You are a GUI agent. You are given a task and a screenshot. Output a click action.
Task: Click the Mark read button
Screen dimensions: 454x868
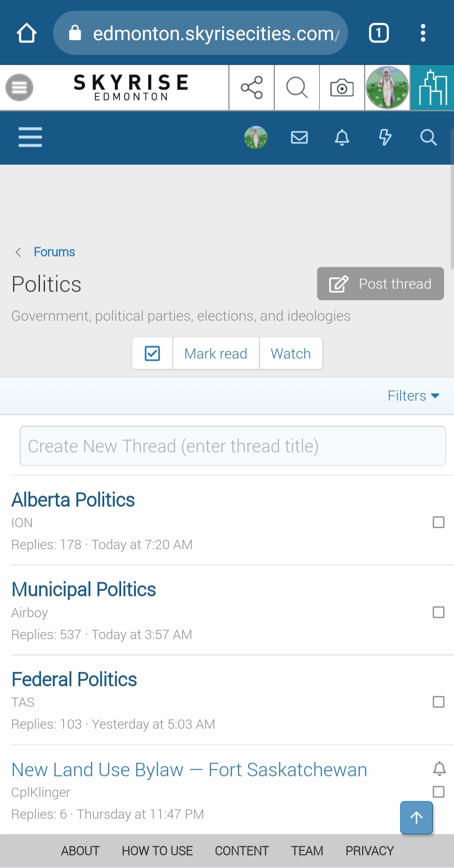click(216, 354)
